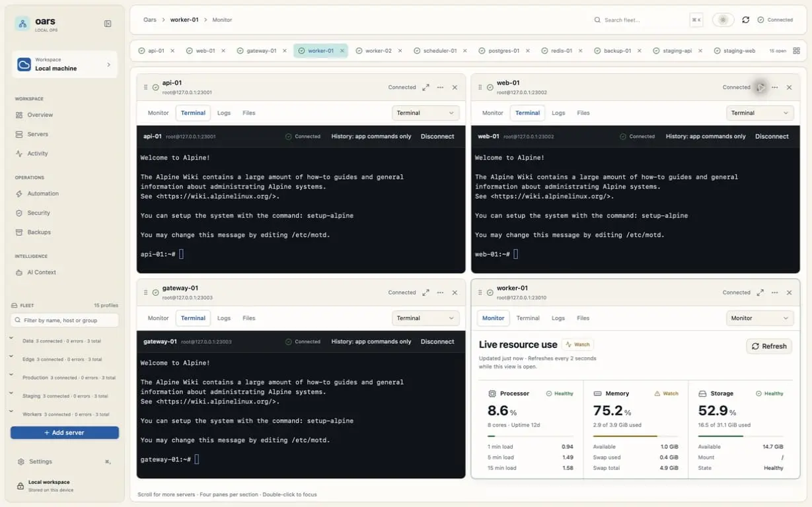Disconnect the gateway-01 terminal
812x507 pixels.
point(437,342)
